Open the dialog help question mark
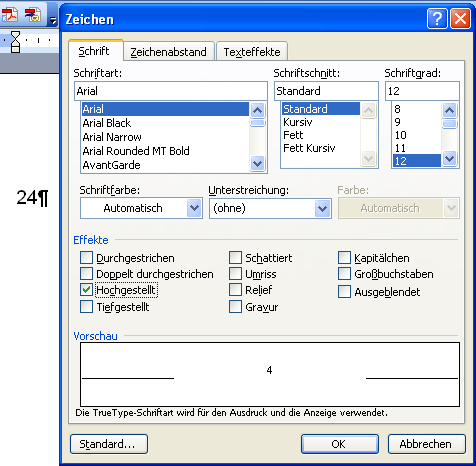Image resolution: width=476 pixels, height=466 pixels. click(437, 19)
